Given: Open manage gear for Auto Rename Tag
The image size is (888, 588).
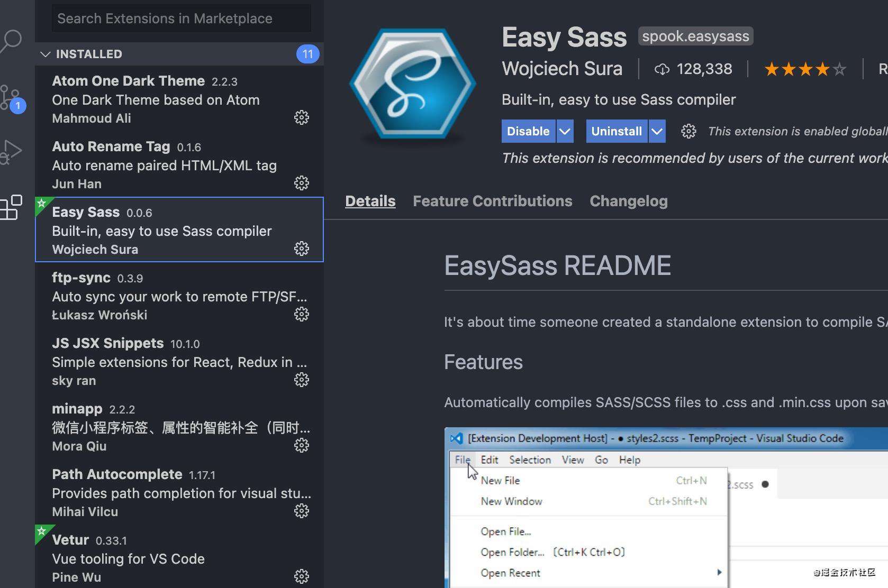Looking at the screenshot, I should [x=302, y=183].
